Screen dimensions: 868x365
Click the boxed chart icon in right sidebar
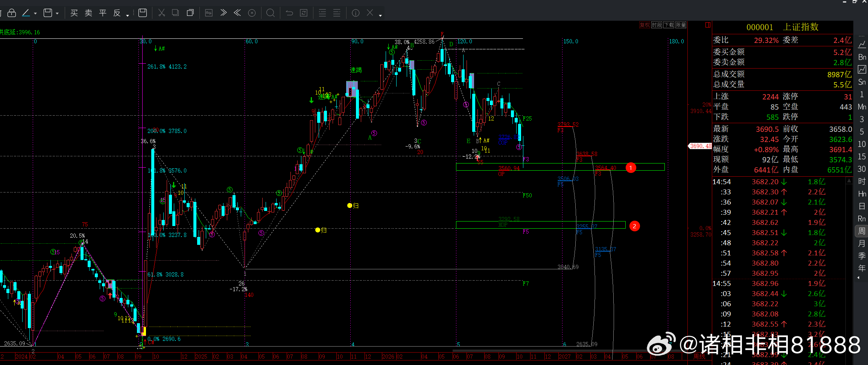tap(862, 69)
